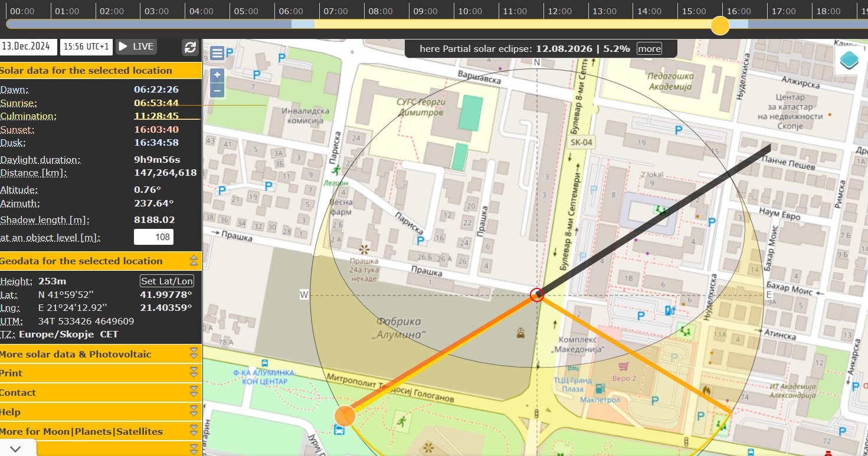
Task: Click the Daylight duration label
Action: (41, 160)
